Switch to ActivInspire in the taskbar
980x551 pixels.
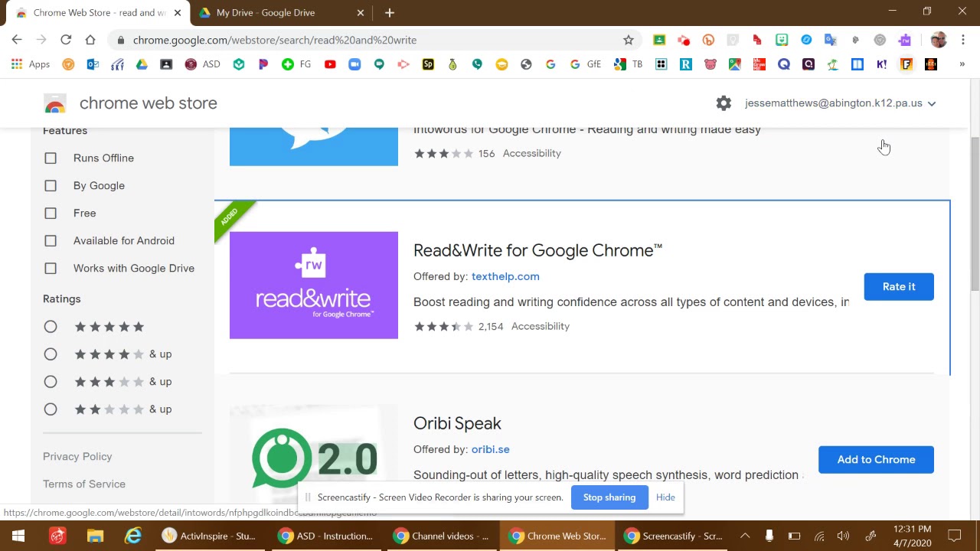(209, 536)
